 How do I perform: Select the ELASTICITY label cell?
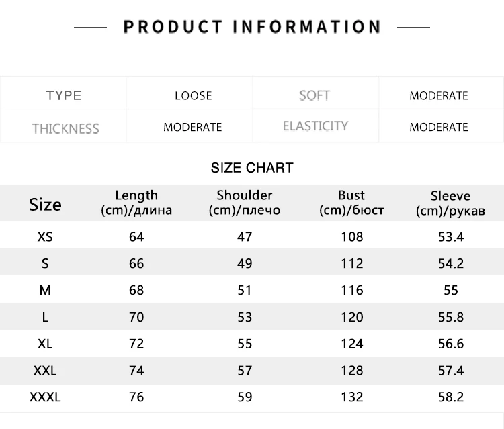click(315, 126)
